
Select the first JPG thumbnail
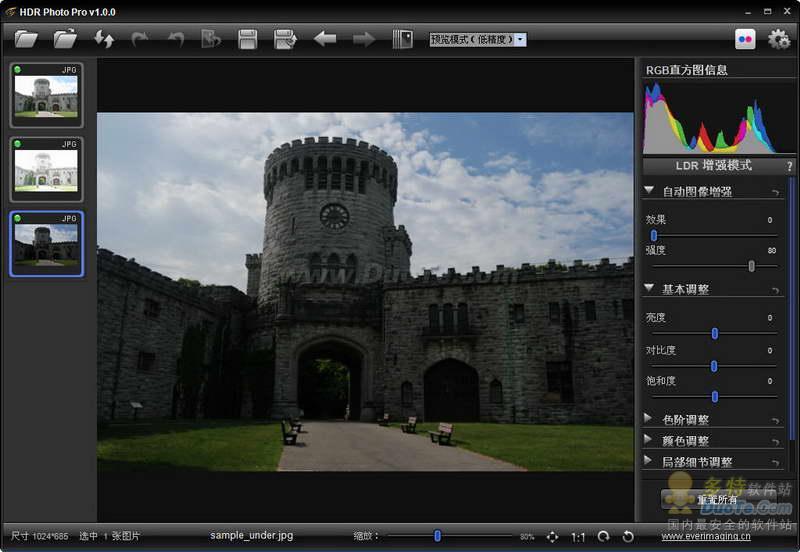click(x=46, y=95)
